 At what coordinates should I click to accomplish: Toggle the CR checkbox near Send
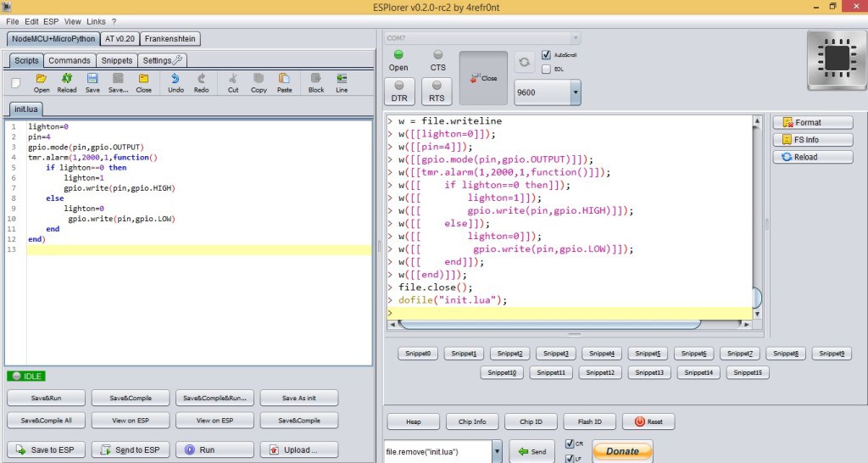tap(570, 443)
